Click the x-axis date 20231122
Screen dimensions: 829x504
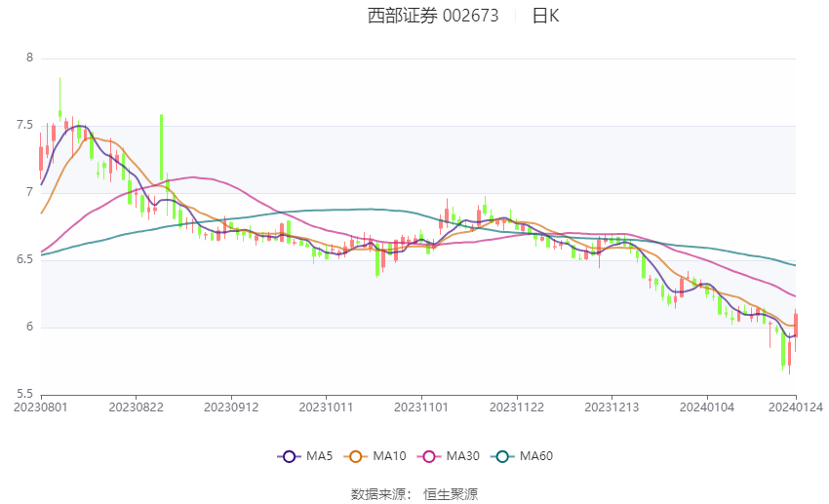(517, 407)
